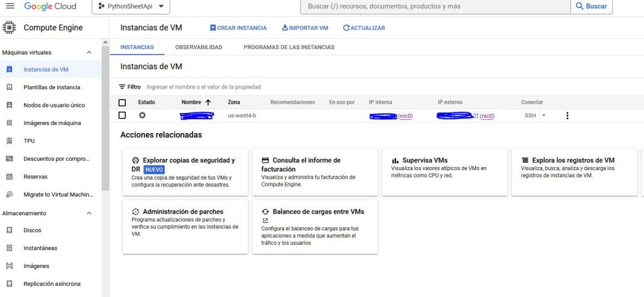Click the Imágenes de máquina icon
The image size is (644, 297).
[9, 123]
